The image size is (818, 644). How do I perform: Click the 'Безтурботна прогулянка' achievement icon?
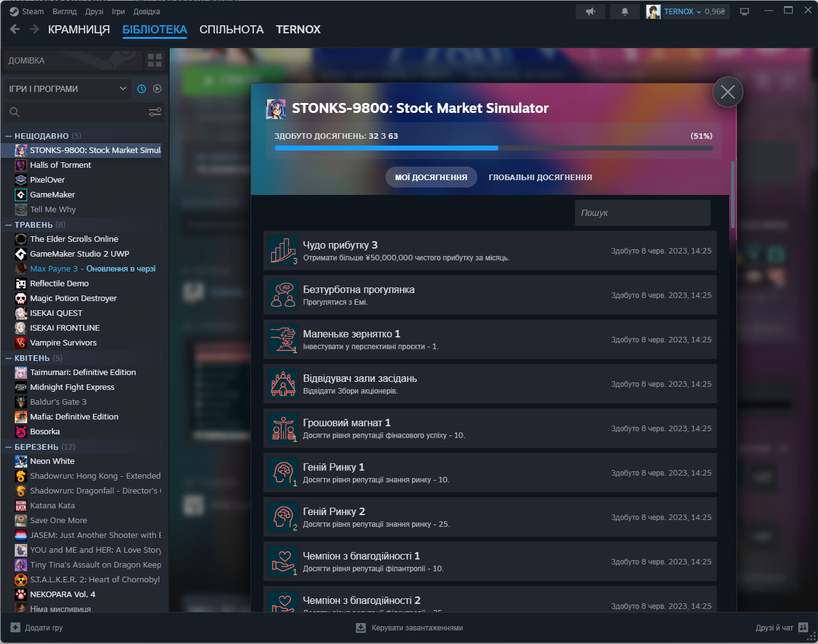coord(284,295)
